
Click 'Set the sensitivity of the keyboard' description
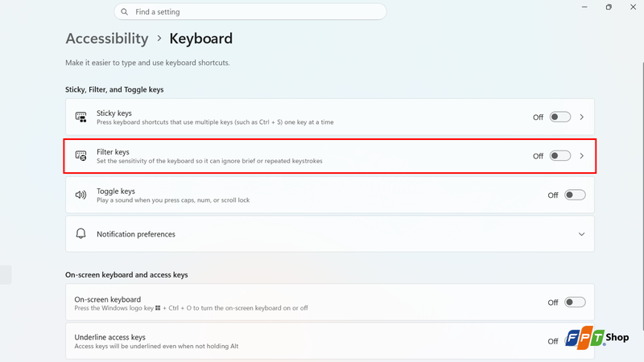[209, 161]
